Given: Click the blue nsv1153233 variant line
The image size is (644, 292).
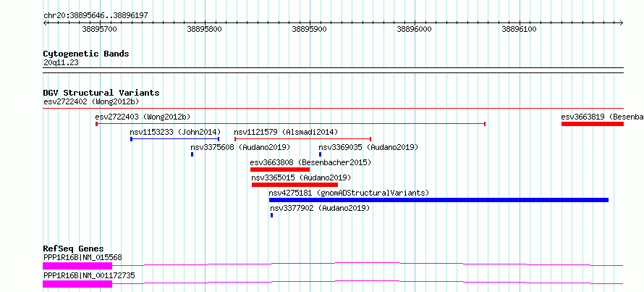Looking at the screenshot, I should coord(175,139).
